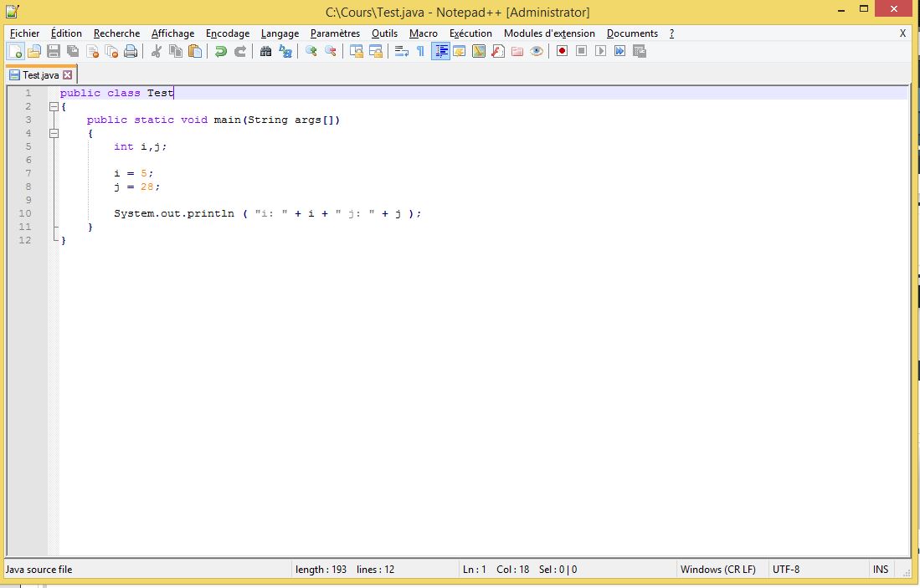920x588 pixels.
Task: Open the Langage menu
Action: coord(280,33)
